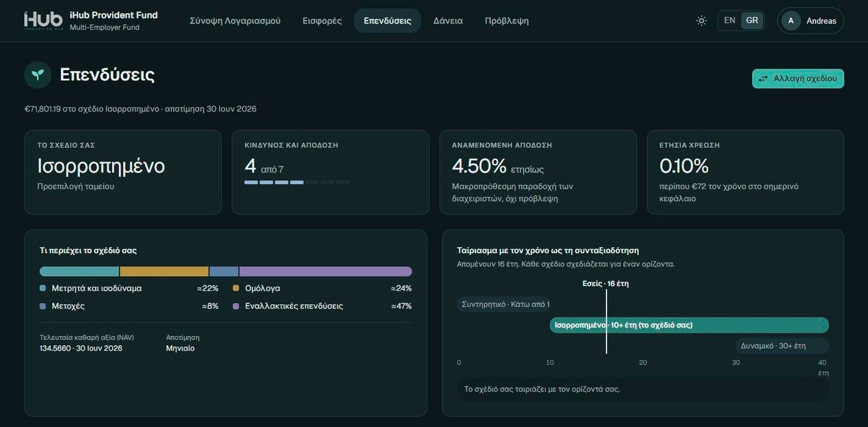This screenshot has width=868, height=427.
Task: Click the blue equities segment of allocation bar
Action: point(224,271)
